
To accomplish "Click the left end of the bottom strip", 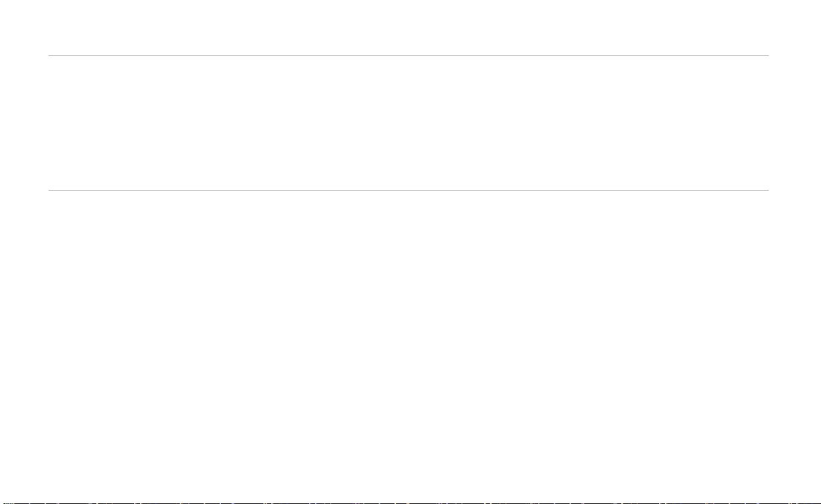I will 2,503.
